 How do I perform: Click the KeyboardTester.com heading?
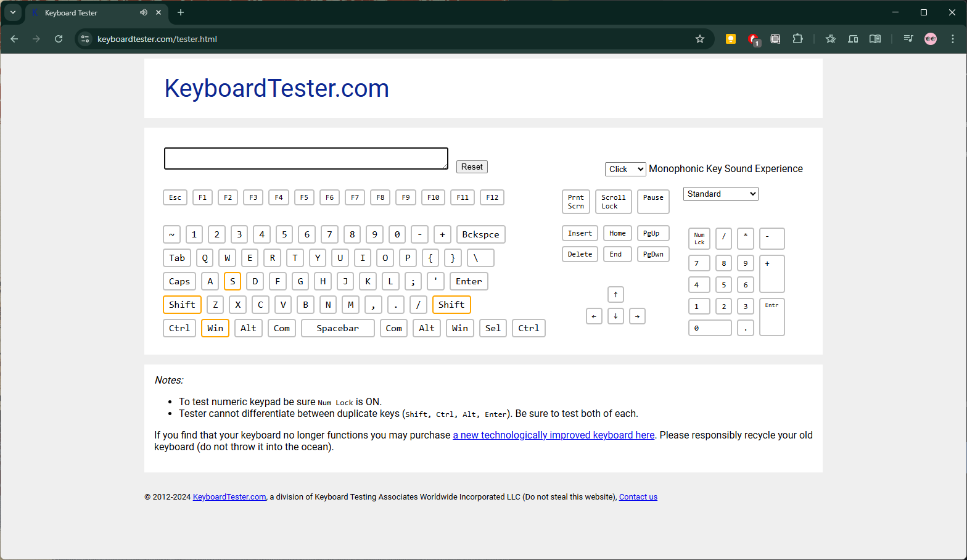click(x=276, y=88)
